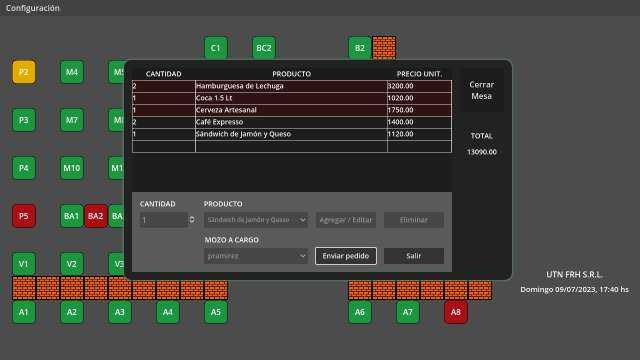
Task: Click the PRODUCTO column header
Action: pos(291,74)
